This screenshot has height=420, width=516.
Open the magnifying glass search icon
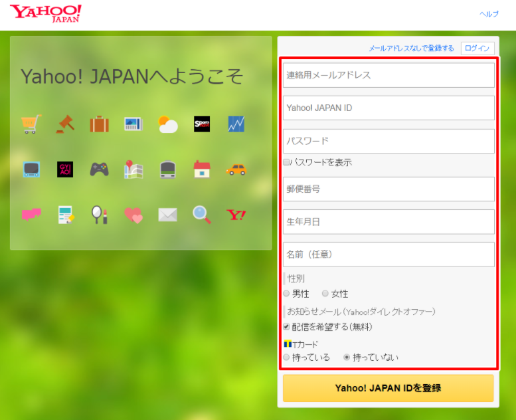(202, 215)
